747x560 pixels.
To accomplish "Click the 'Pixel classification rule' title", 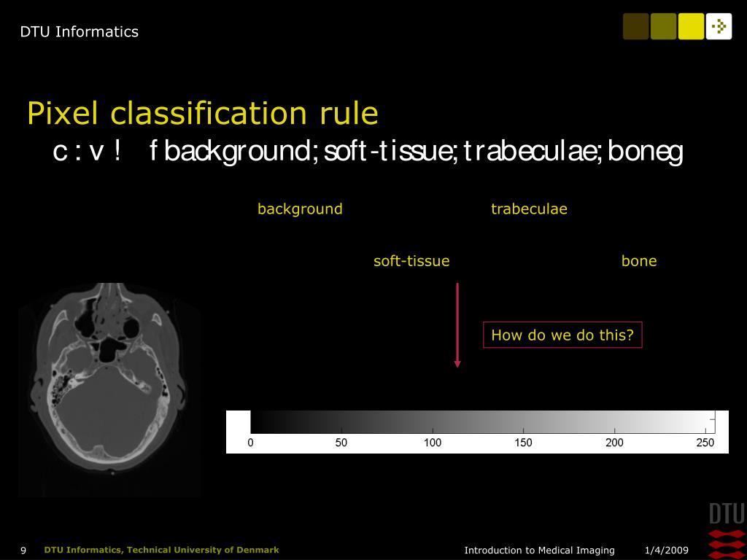I will (203, 113).
